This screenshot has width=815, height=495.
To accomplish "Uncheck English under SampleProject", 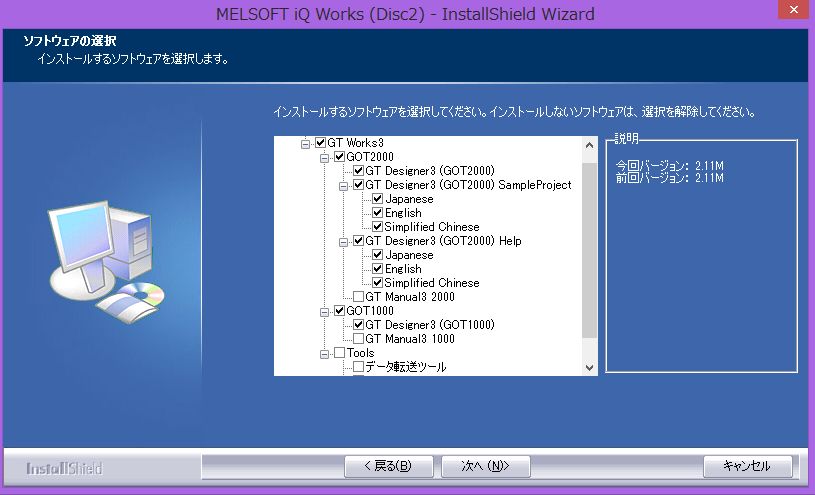I will [378, 213].
